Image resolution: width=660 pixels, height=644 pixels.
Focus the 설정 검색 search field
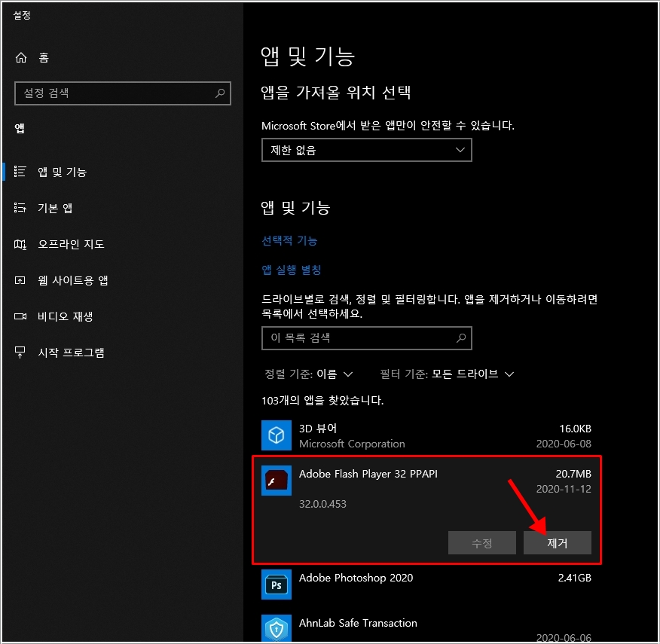[x=123, y=93]
